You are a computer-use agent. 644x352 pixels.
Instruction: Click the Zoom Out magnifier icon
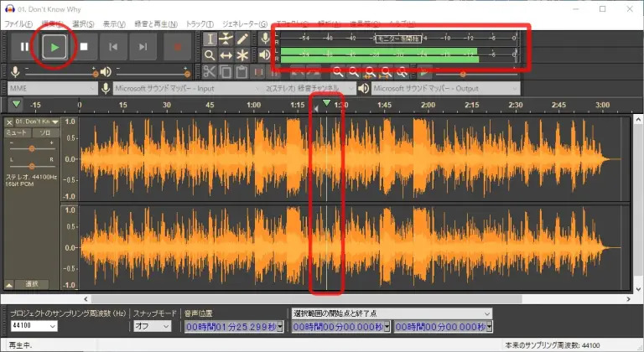pos(354,72)
